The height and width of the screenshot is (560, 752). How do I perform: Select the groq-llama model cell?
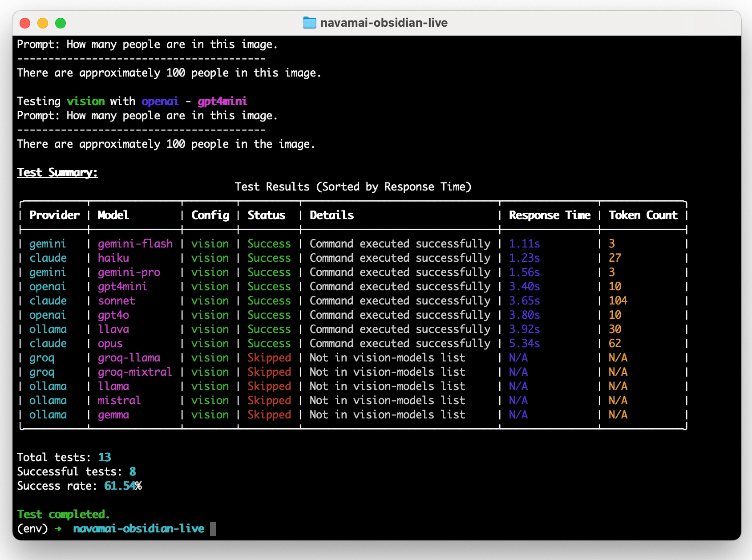[129, 357]
